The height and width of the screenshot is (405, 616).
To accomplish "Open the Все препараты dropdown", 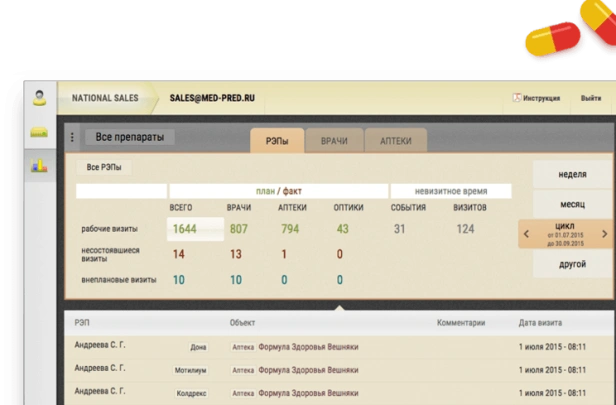I will [x=128, y=137].
